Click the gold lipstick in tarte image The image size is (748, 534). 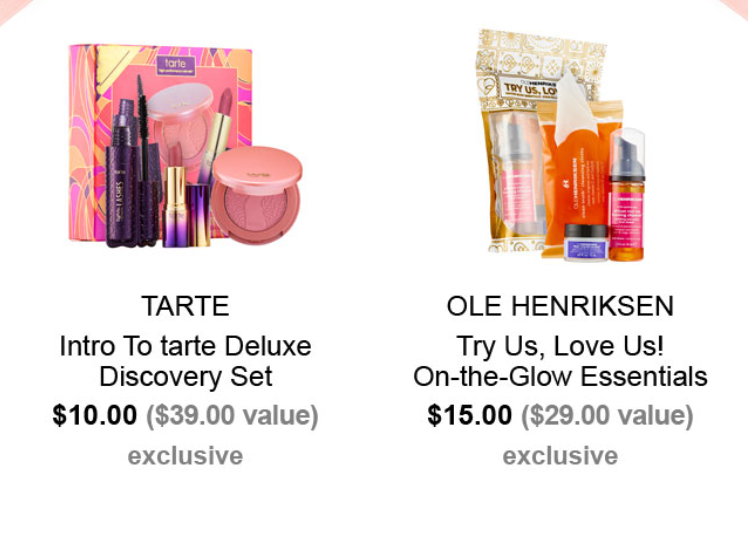[x=175, y=206]
